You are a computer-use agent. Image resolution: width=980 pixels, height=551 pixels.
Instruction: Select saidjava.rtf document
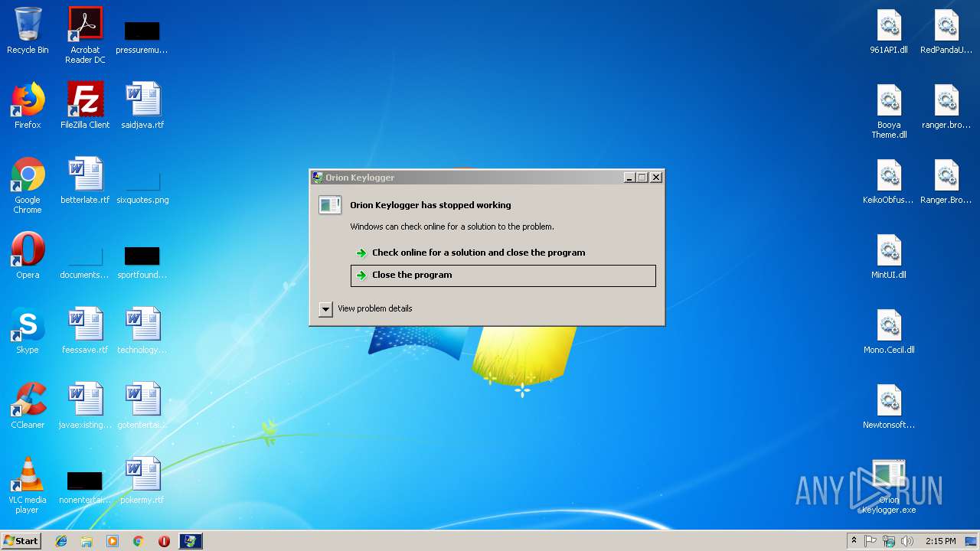pos(142,106)
